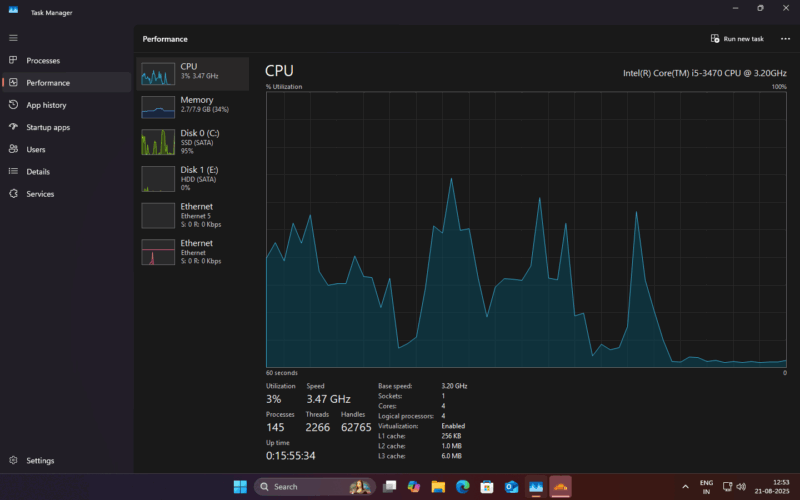Click the Processes icon in sidebar

(13, 60)
